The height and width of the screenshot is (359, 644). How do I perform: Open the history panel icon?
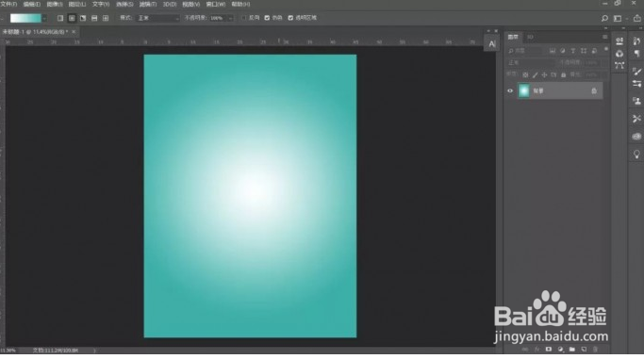tap(636, 41)
